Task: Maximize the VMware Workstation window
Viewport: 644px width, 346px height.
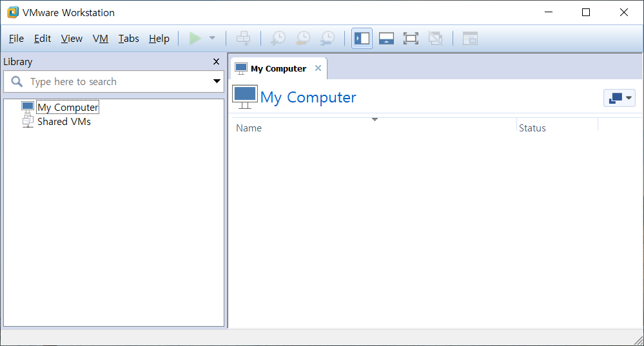Action: (586, 12)
